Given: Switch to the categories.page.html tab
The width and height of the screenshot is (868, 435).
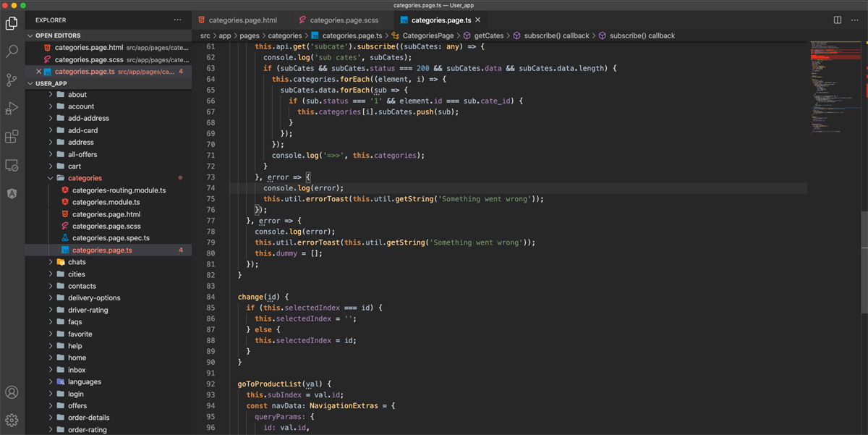Looking at the screenshot, I should point(242,20).
